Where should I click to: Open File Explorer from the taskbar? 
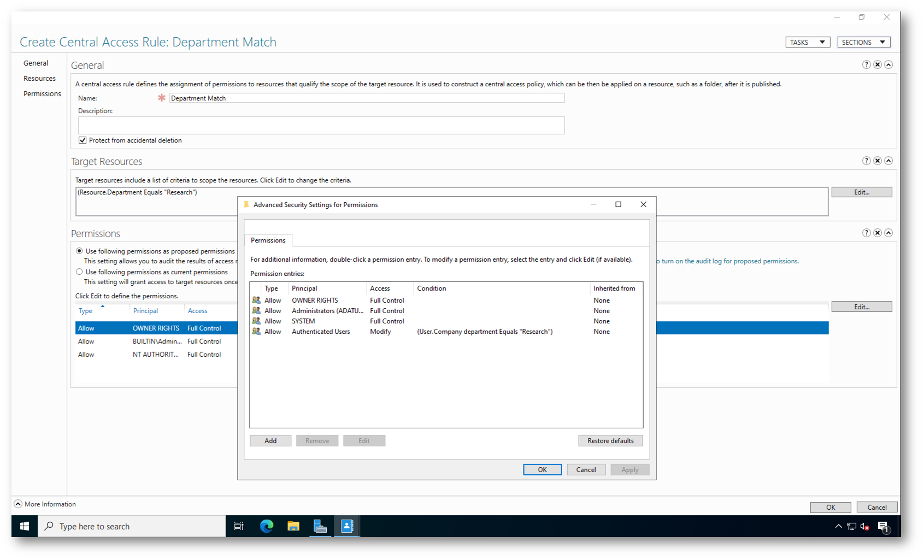click(x=293, y=526)
